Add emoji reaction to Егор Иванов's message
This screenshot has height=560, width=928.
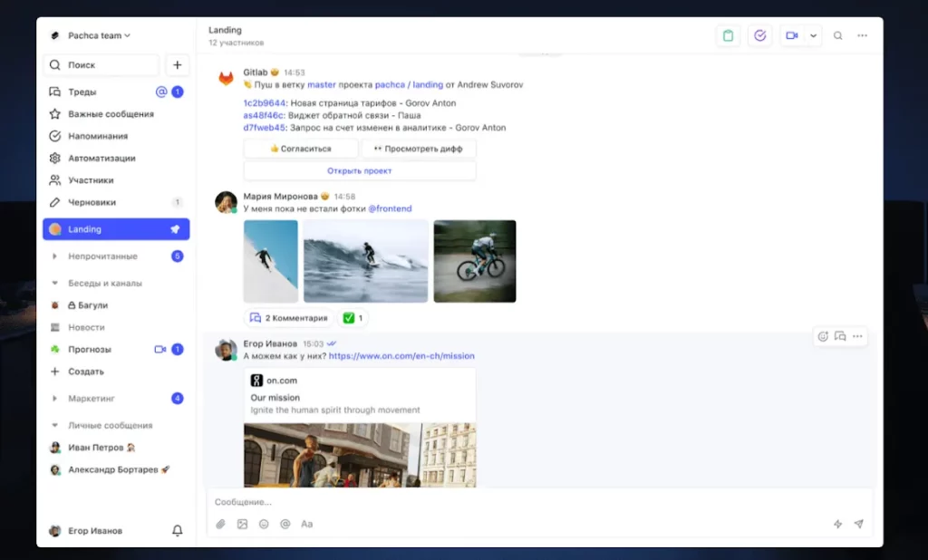pos(822,336)
